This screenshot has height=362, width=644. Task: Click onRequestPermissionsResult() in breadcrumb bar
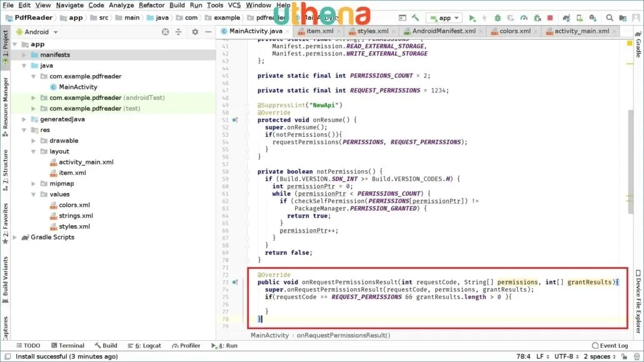point(343,335)
